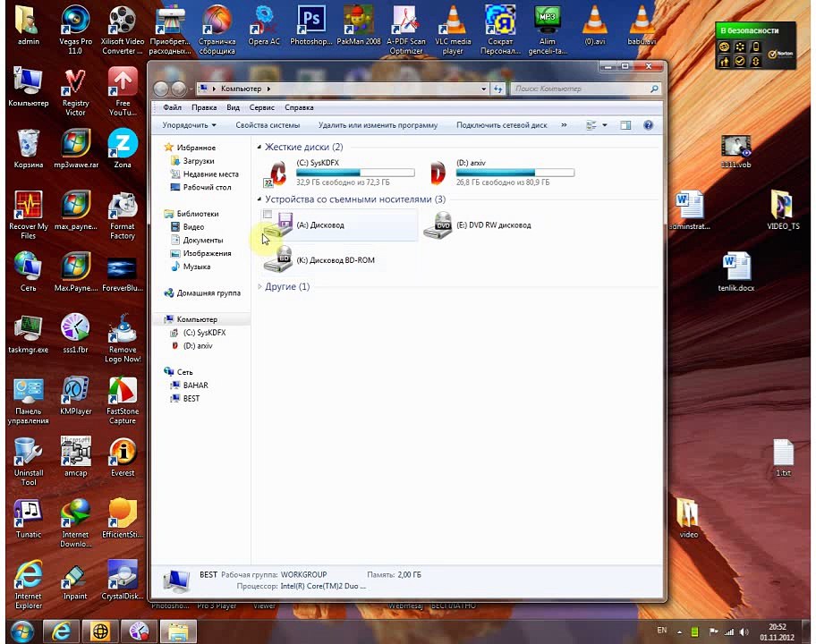
Task: Click Свойства системы toolbar button
Action: (268, 125)
